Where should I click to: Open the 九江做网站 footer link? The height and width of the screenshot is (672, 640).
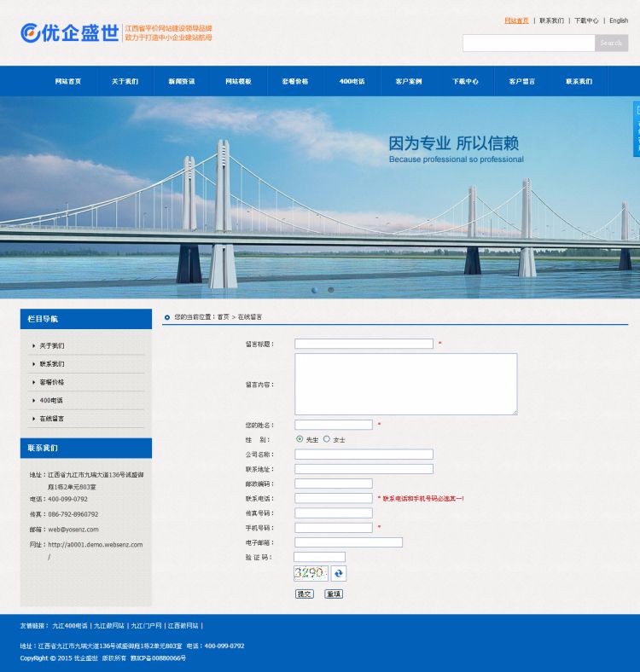pyautogui.click(x=109, y=626)
